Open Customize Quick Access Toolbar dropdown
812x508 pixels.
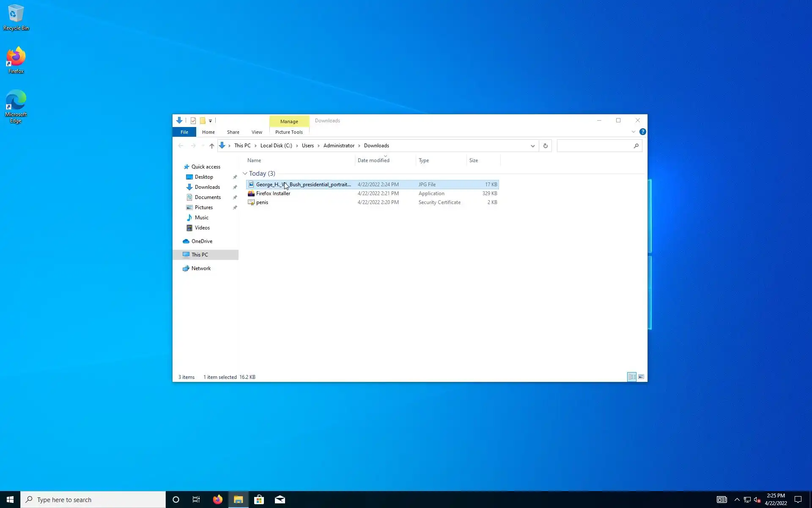[210, 121]
